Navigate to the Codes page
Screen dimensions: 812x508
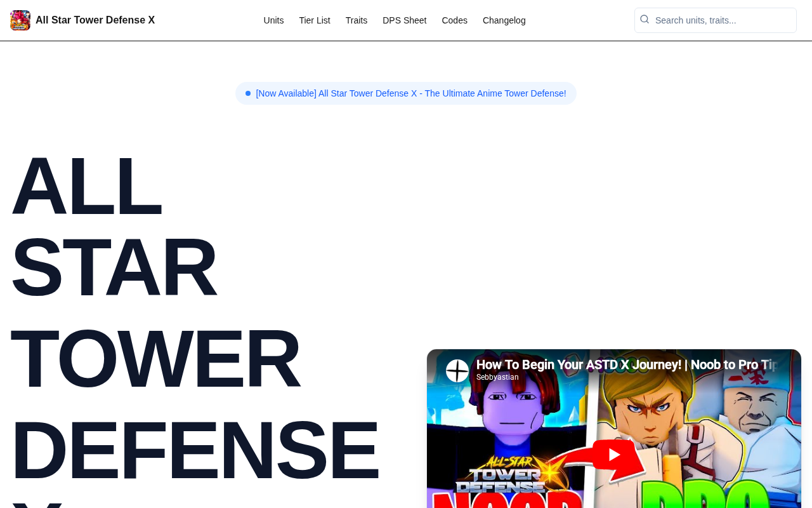tap(455, 20)
